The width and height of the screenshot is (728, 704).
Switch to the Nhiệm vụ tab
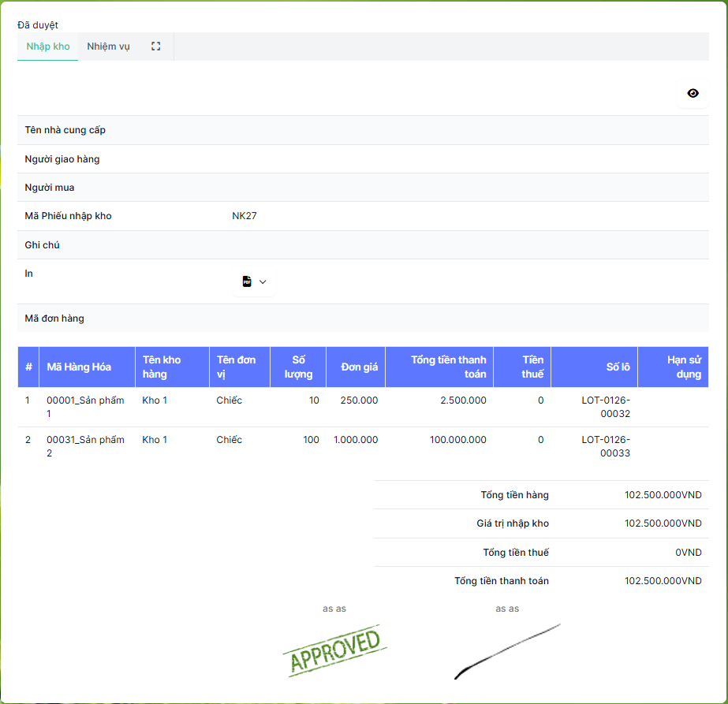point(108,47)
